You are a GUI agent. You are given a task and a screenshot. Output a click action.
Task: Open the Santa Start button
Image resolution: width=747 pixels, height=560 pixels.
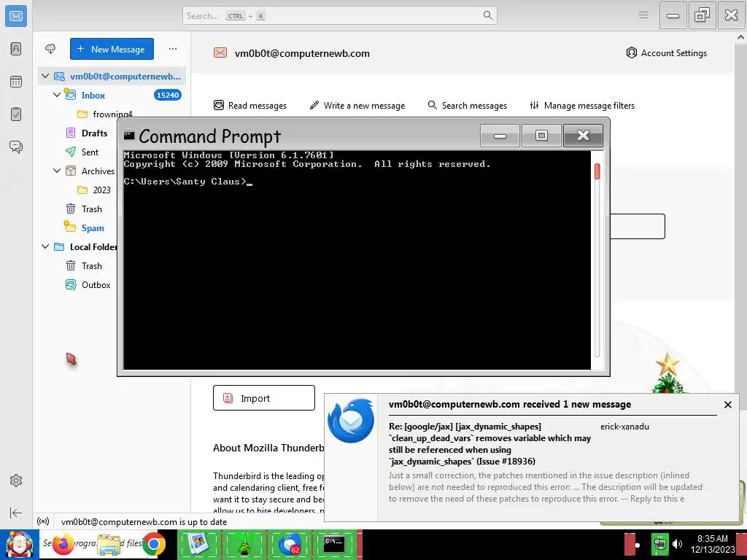tap(19, 545)
